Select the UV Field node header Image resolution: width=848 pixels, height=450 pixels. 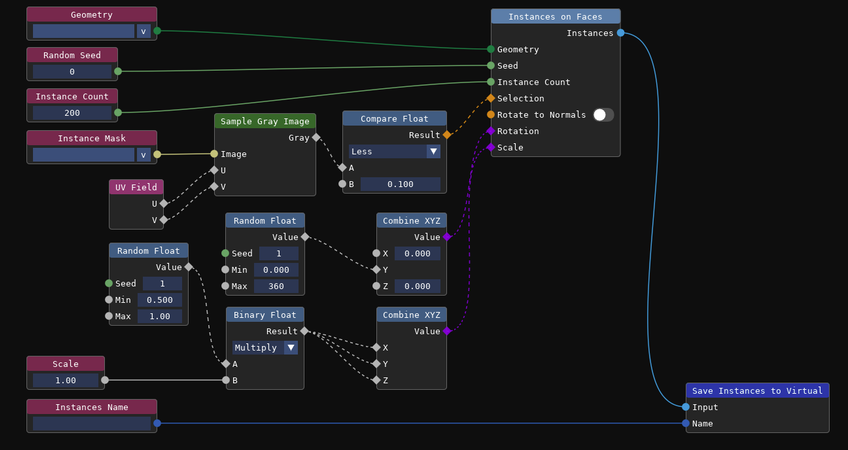pyautogui.click(x=136, y=187)
